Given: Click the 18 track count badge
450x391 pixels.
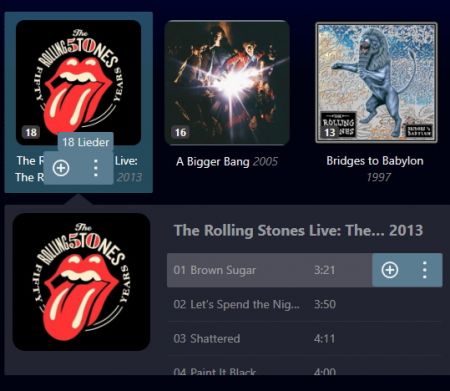Looking at the screenshot, I should pyautogui.click(x=31, y=132).
